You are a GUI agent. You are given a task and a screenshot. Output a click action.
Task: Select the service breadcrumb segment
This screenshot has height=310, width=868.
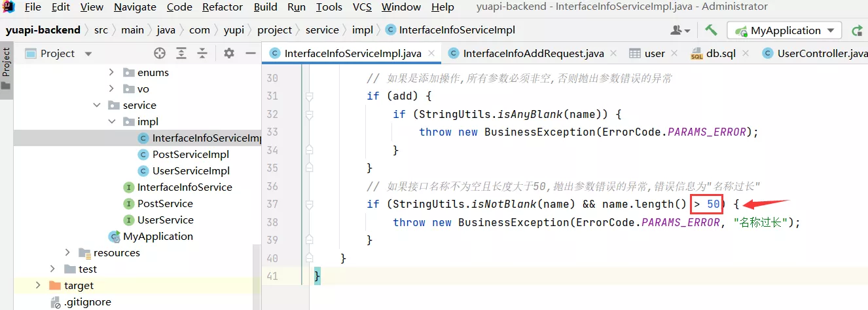pos(322,30)
